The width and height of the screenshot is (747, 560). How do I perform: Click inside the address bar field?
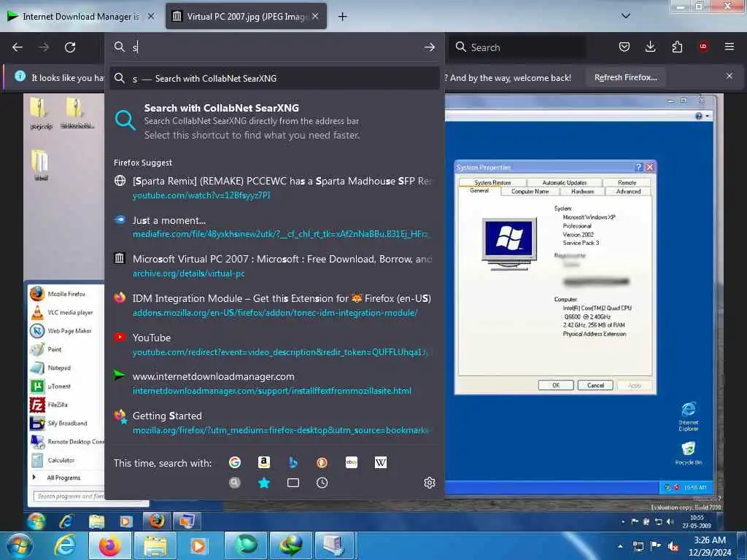(274, 47)
